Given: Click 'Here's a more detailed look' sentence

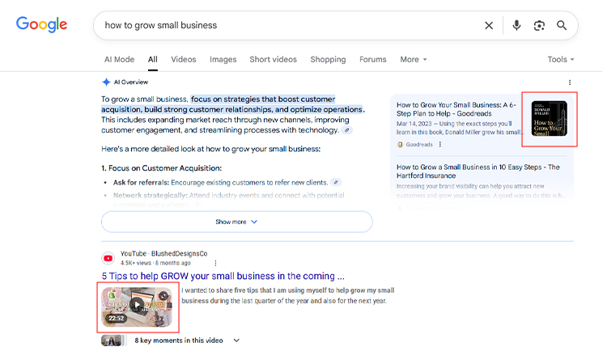Looking at the screenshot, I should pyautogui.click(x=211, y=150).
